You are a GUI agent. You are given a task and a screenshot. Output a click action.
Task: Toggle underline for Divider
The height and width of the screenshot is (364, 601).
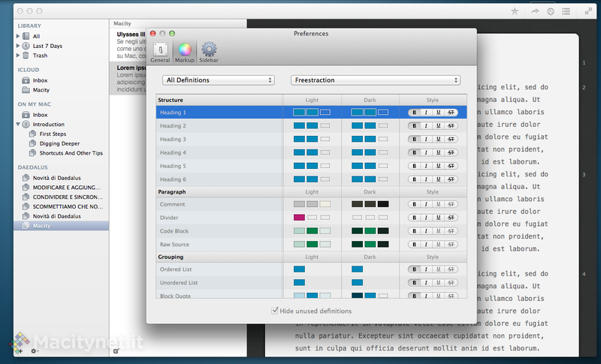pos(438,218)
